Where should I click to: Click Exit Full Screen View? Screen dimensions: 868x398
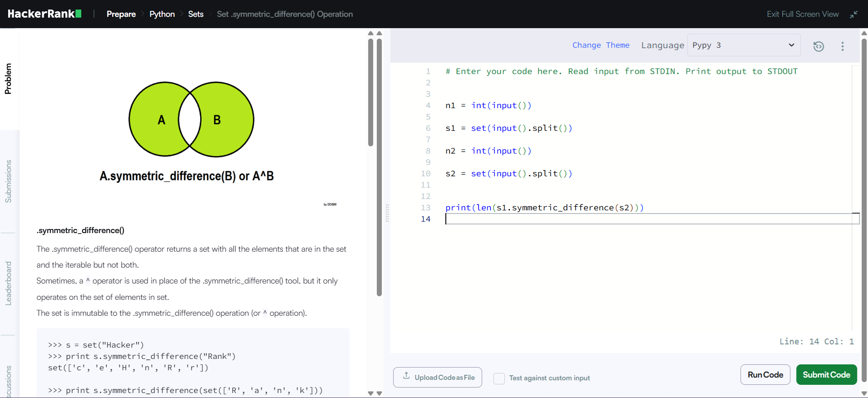[803, 14]
